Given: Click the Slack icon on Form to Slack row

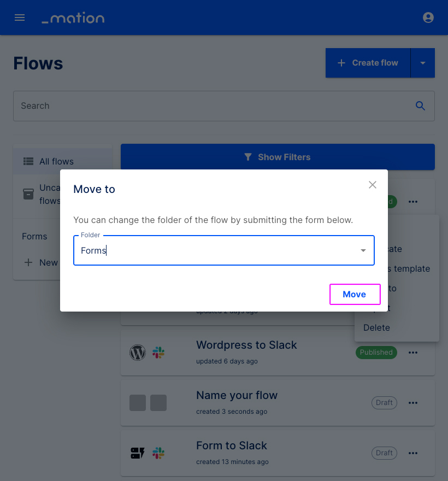Looking at the screenshot, I should pos(158,453).
